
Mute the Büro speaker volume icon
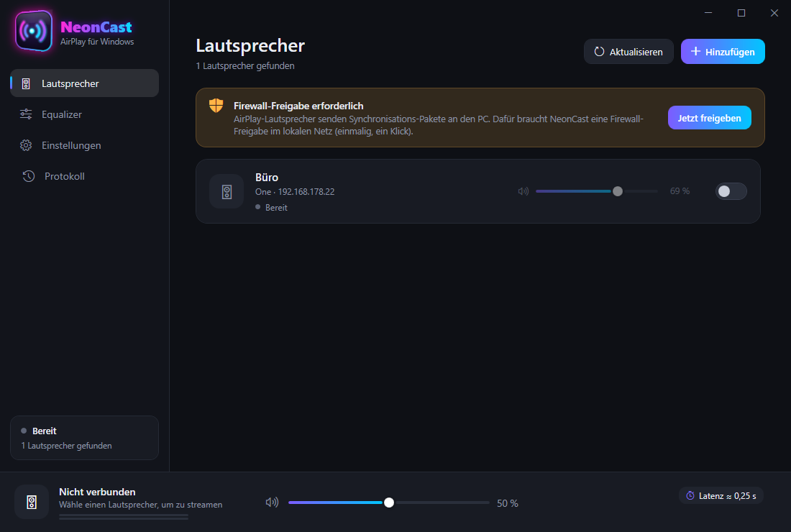(x=523, y=191)
